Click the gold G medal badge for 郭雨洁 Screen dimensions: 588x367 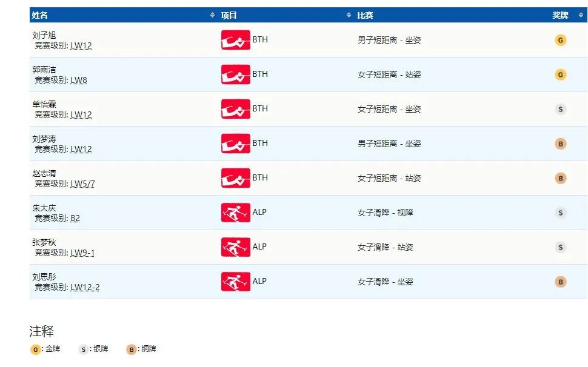[x=560, y=74]
